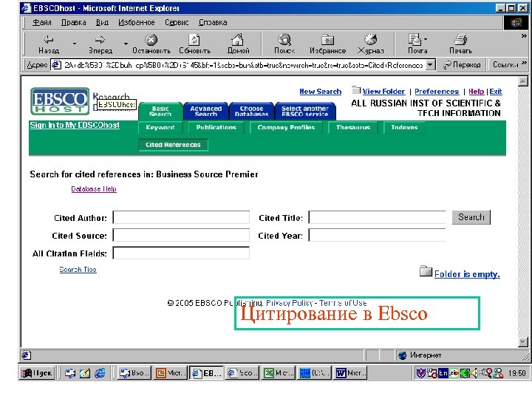Click the page scrollbar up arrow
Image resolution: width=532 pixels, height=399 pixels.
[523, 81]
